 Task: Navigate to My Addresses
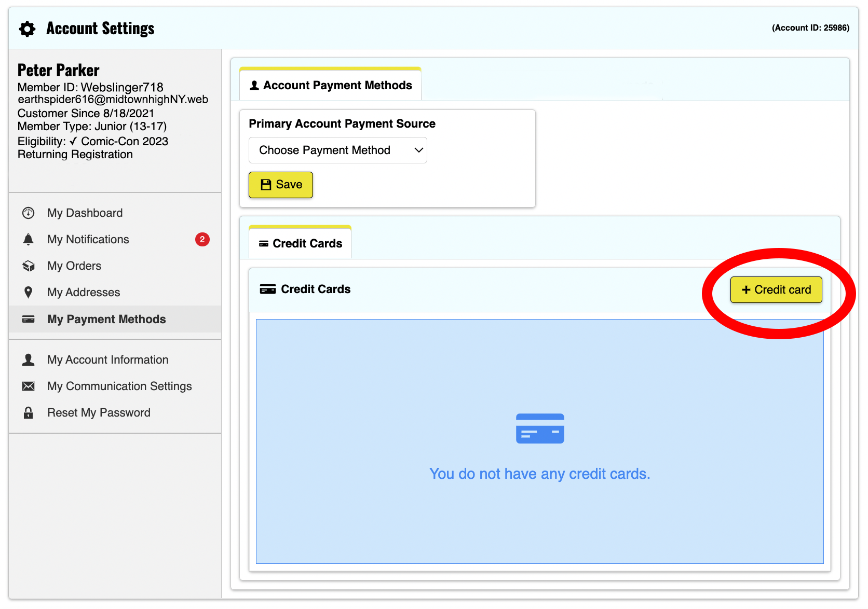(x=84, y=293)
